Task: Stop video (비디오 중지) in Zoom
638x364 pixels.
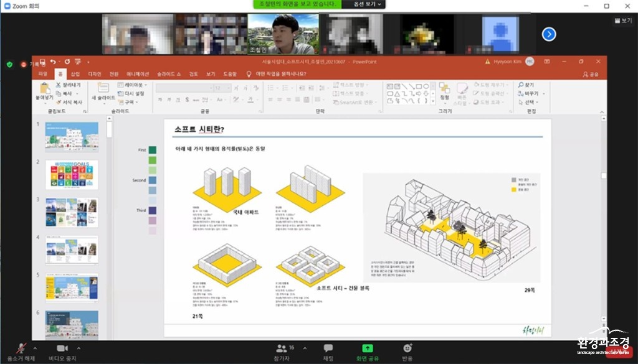Action: [62, 352]
